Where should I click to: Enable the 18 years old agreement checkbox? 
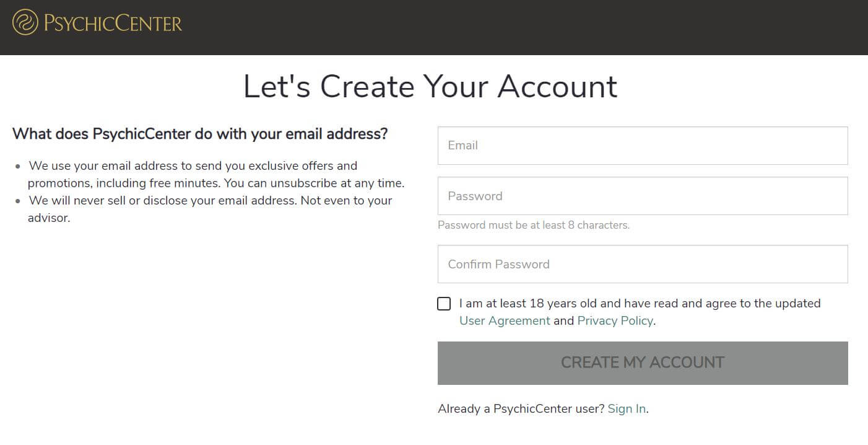(444, 304)
